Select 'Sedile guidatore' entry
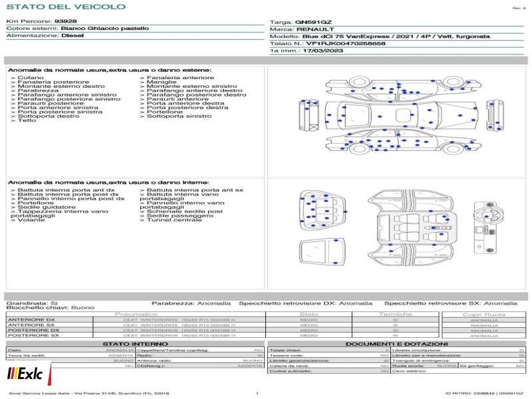The height and width of the screenshot is (399, 532). (47, 207)
